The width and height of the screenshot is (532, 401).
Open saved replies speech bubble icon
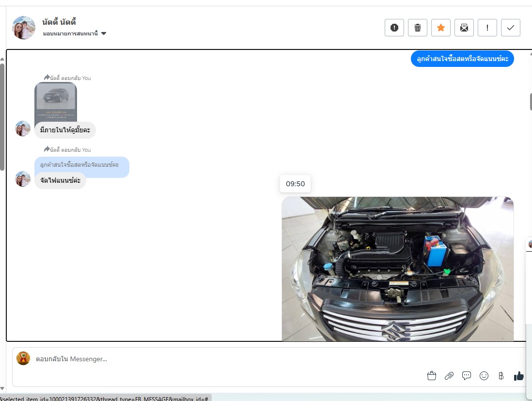pos(467,376)
